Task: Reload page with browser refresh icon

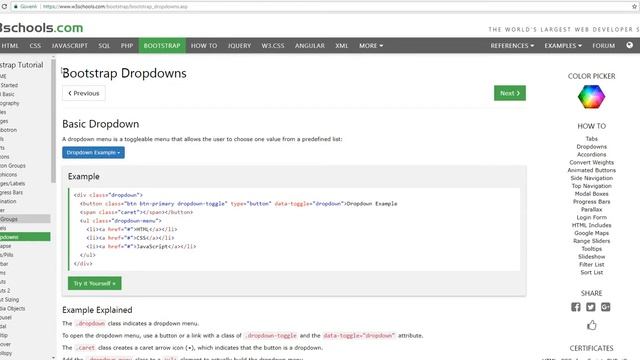Action: click(4, 7)
